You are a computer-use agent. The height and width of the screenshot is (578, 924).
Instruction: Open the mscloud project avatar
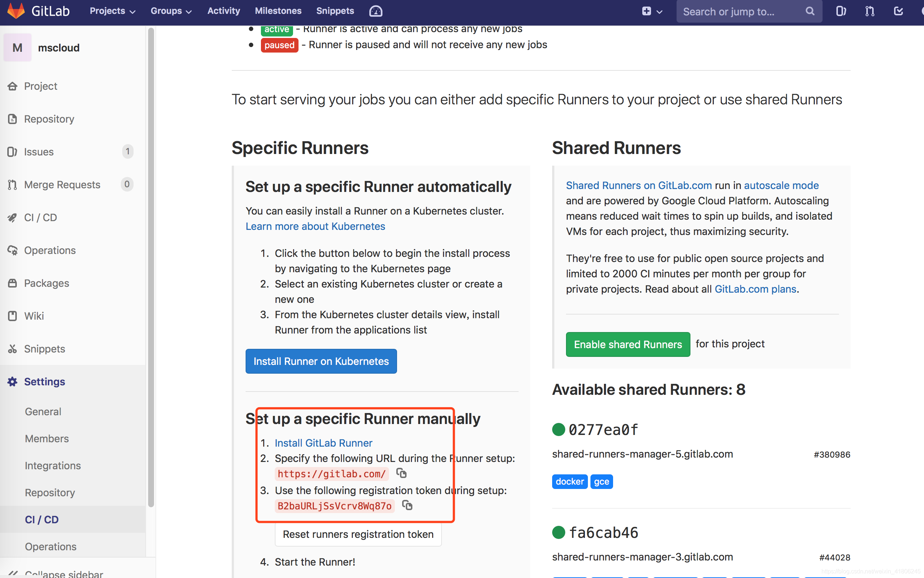17,47
